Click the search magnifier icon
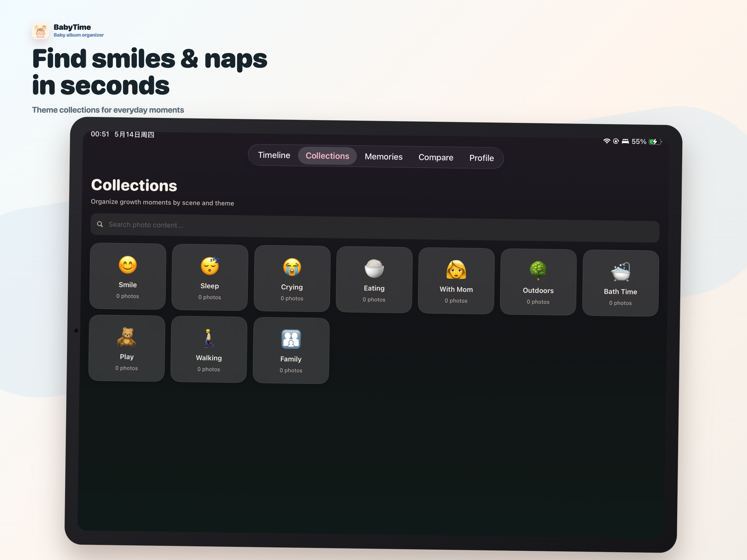Screen dimensions: 747x560 100,224
